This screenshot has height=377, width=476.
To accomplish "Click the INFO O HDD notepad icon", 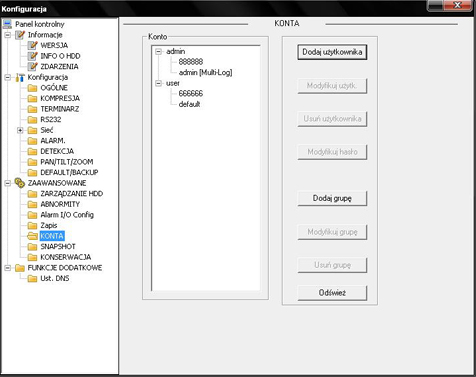I will click(x=32, y=56).
